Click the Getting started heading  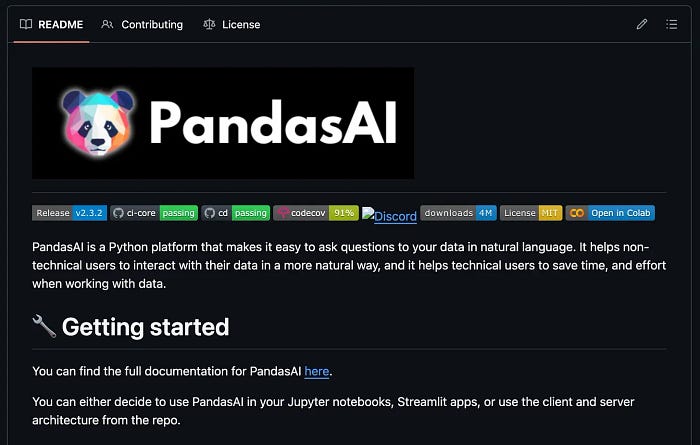click(x=145, y=327)
